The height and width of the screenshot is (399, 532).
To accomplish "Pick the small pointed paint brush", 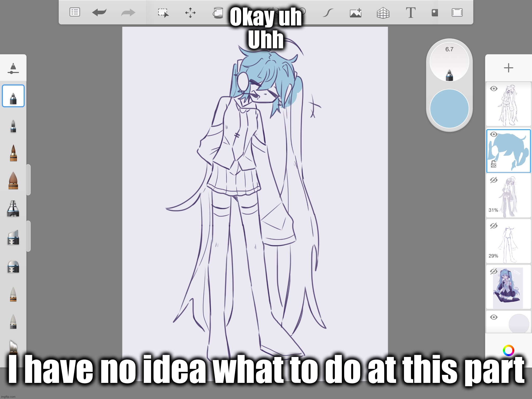I will (x=13, y=153).
